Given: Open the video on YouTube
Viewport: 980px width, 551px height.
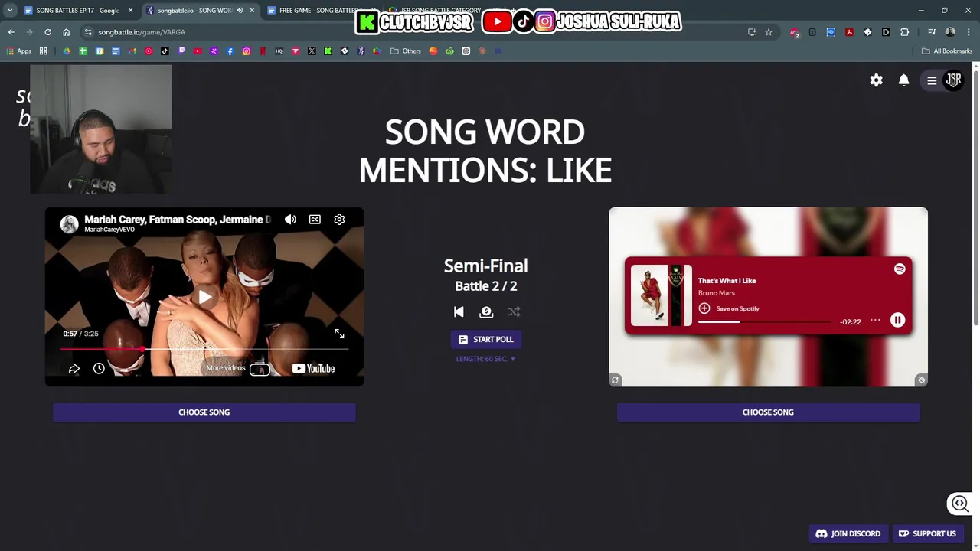Looking at the screenshot, I should click(x=313, y=369).
